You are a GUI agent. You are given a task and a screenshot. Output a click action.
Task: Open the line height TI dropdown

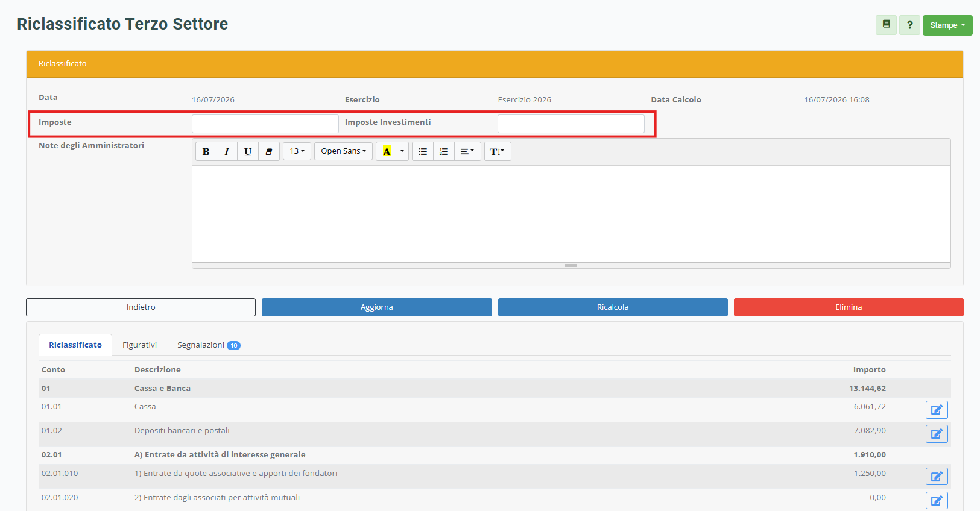coord(498,151)
